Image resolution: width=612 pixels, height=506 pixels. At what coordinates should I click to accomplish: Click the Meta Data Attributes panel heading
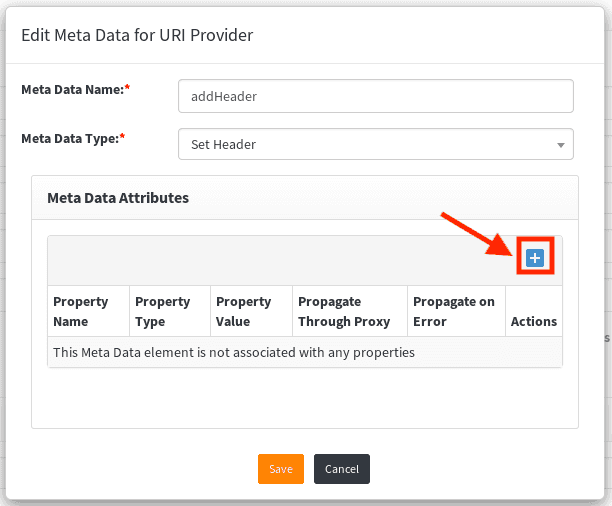click(118, 198)
